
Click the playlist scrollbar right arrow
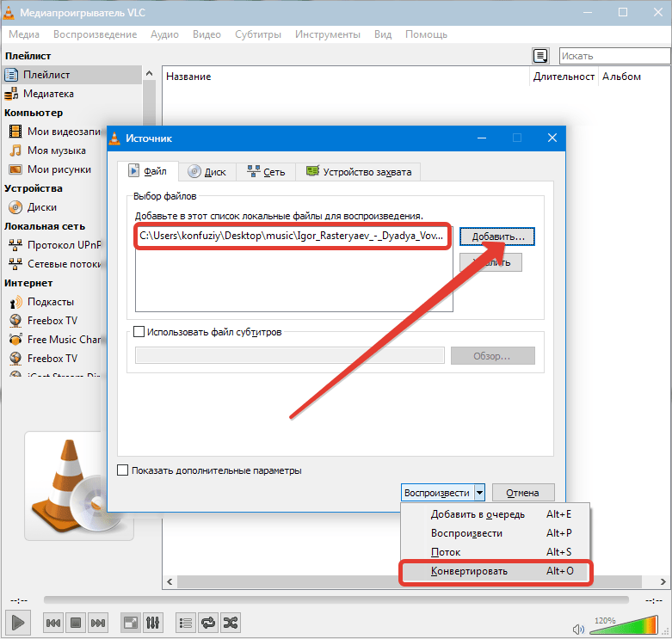[x=663, y=581]
